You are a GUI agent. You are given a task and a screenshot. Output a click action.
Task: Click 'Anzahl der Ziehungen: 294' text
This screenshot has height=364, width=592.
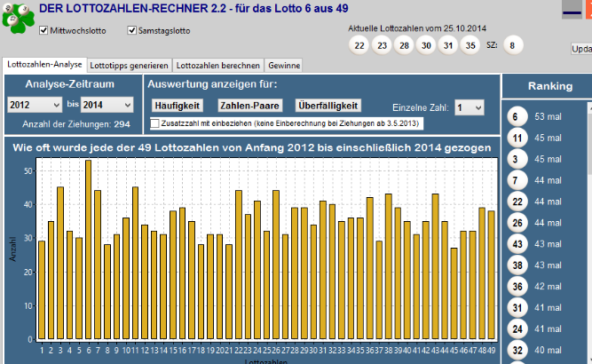click(x=76, y=124)
